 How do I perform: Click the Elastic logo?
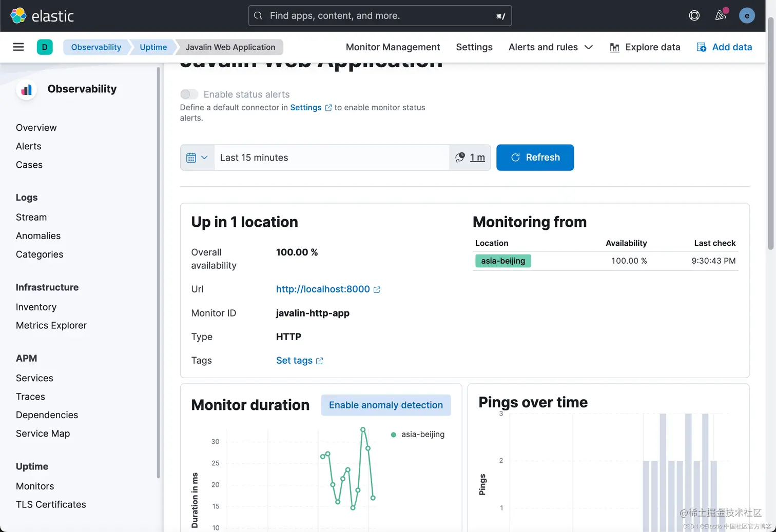[42, 16]
